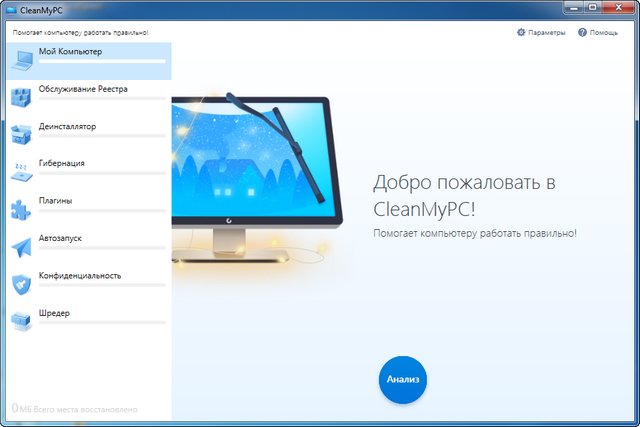Viewport: 640px width, 427px height.
Task: Close the CleanMyPC window
Action: (x=618, y=7)
